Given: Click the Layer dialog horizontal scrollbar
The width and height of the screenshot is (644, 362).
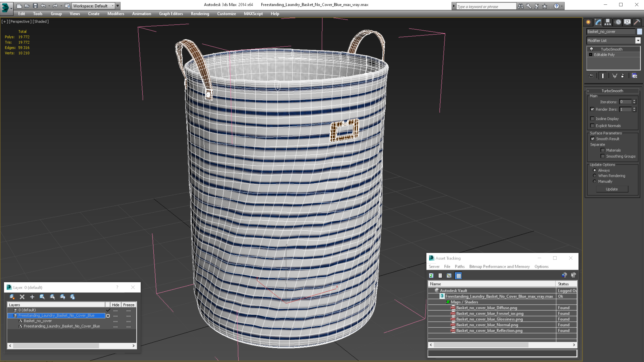Looking at the screenshot, I should tap(72, 346).
